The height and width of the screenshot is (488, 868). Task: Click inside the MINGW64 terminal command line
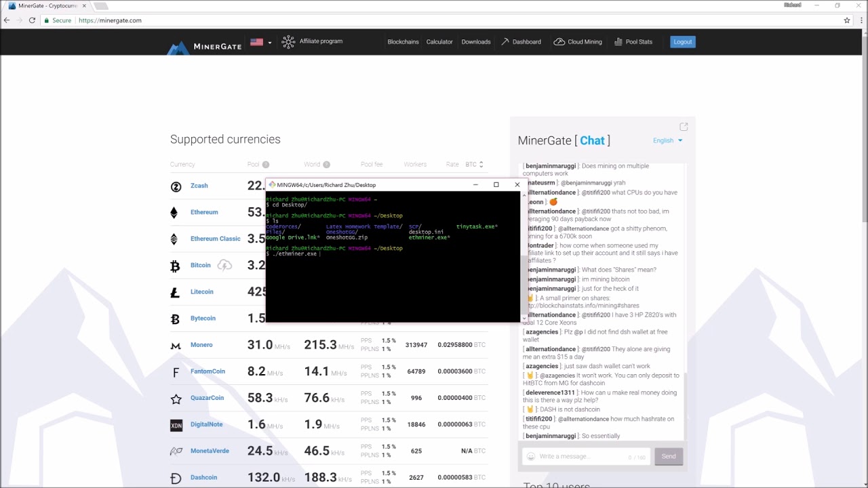[393, 254]
